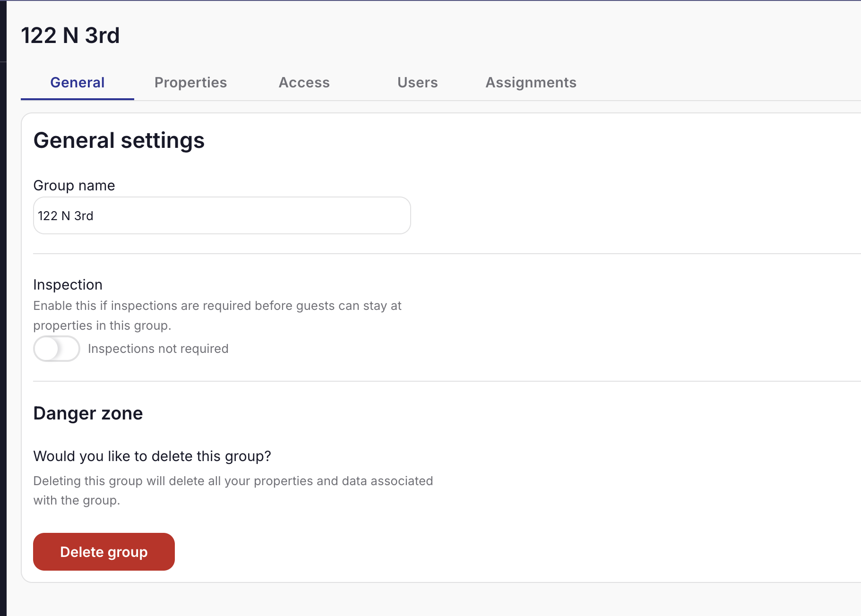861x616 pixels.
Task: Select the text 122 N 3rd
Action: [65, 215]
